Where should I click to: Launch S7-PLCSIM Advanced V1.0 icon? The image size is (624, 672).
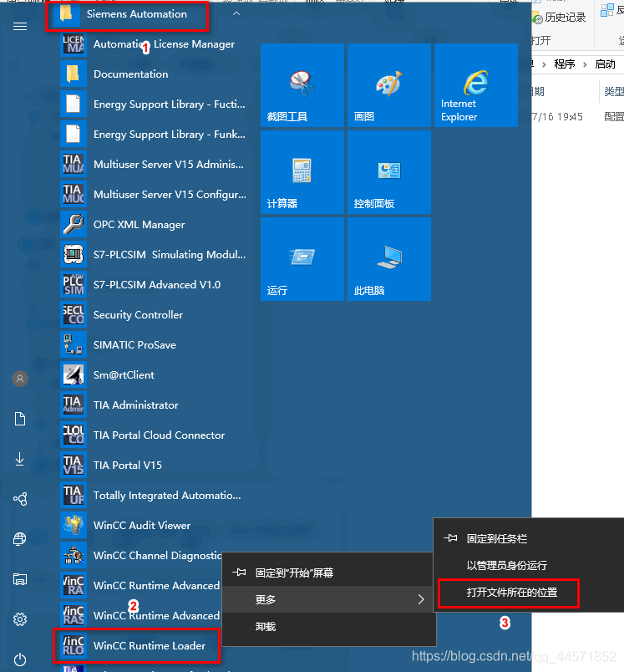click(x=74, y=284)
